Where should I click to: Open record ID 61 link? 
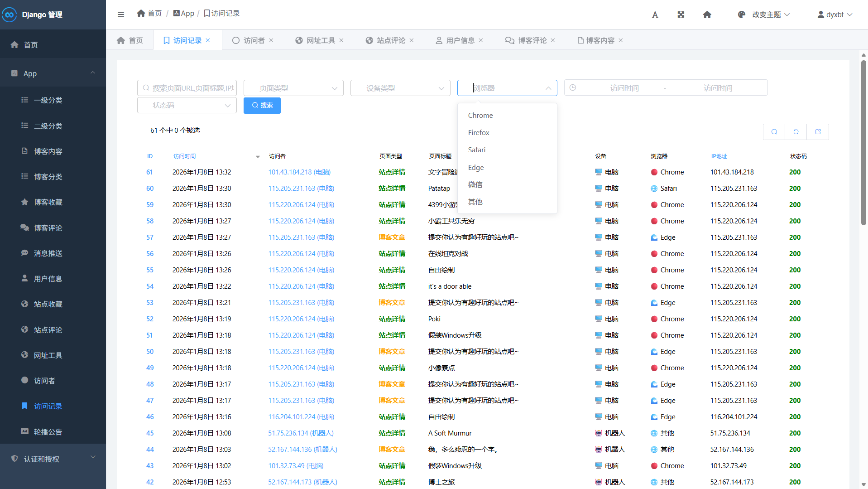pos(149,172)
